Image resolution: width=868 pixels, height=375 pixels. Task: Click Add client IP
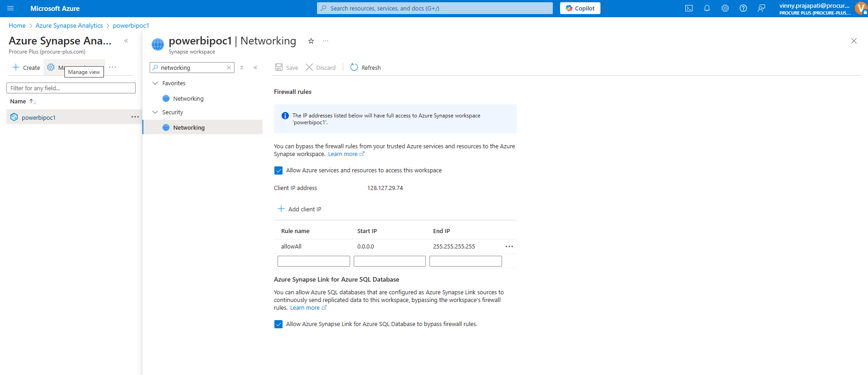pyautogui.click(x=299, y=209)
